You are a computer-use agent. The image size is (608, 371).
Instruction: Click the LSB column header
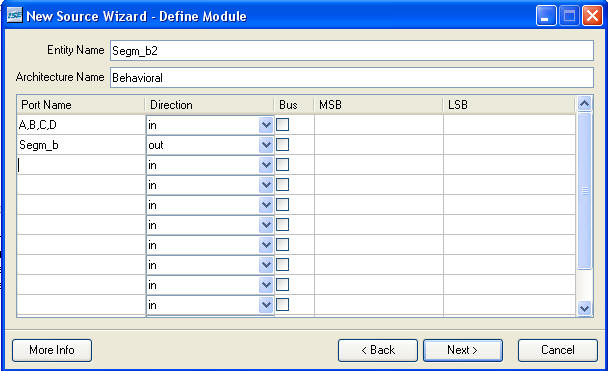(x=509, y=105)
